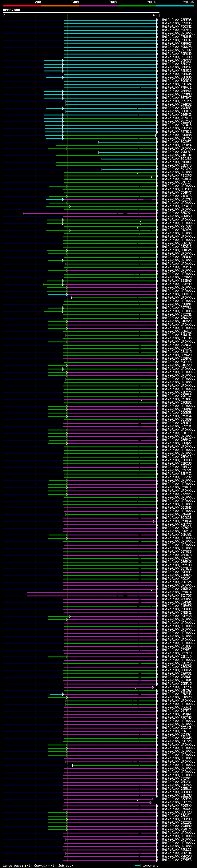This screenshot has width=197, height=868.
Task: Select the UniRef100_Q0WL82 entry
Action: click(x=177, y=152)
